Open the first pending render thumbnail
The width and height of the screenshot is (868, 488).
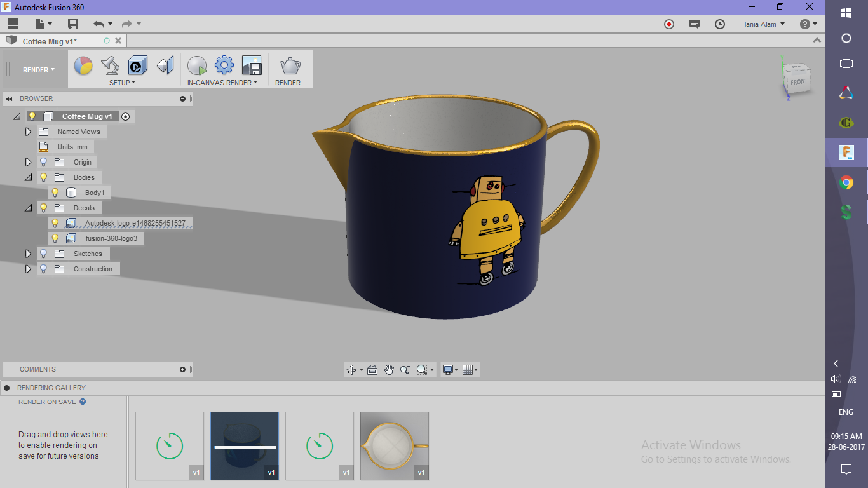170,446
